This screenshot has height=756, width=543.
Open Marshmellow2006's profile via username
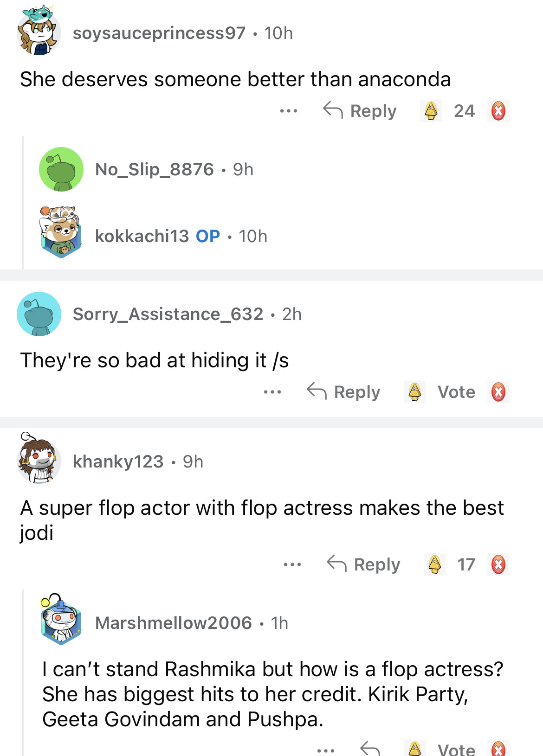click(x=173, y=623)
